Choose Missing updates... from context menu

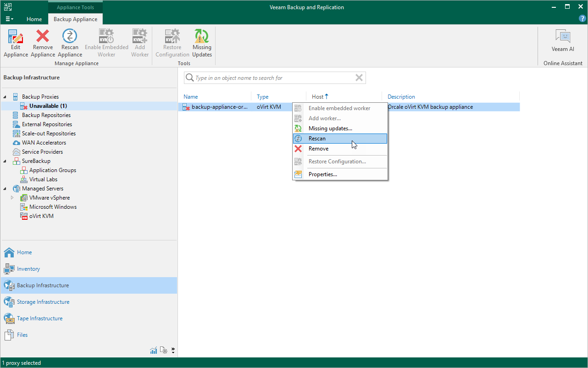click(x=340, y=128)
